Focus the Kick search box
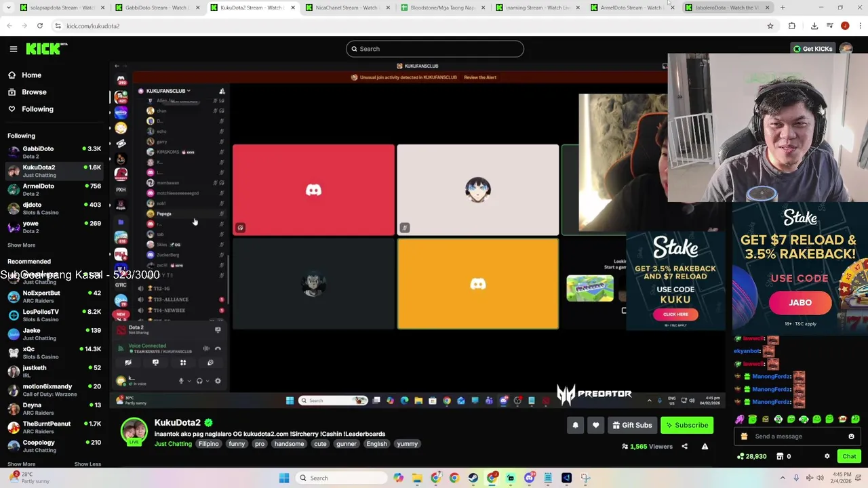 [x=435, y=49]
